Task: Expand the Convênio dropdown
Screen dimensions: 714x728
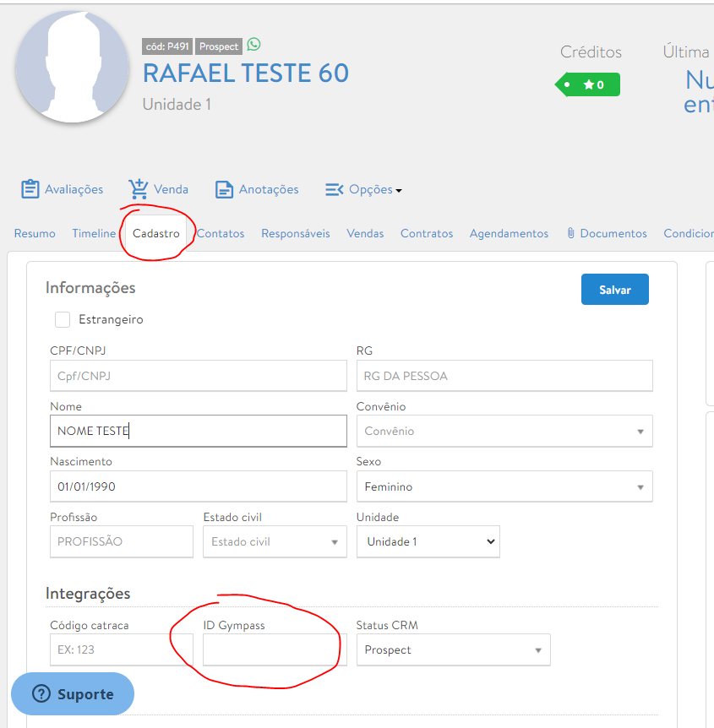Action: click(x=504, y=431)
